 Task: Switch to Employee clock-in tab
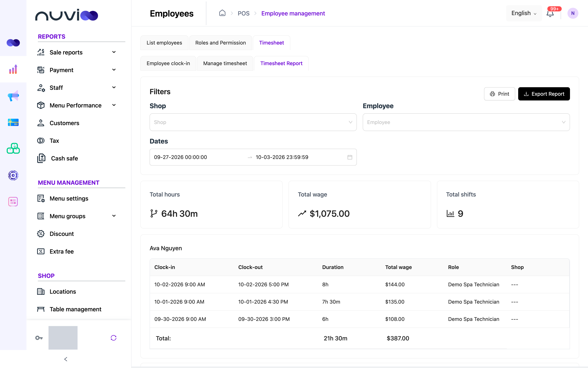(168, 63)
